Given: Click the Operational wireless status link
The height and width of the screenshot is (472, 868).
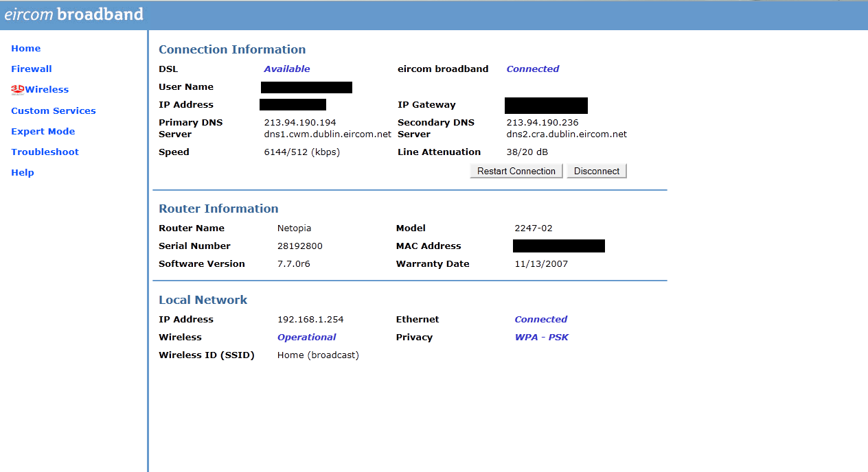Looking at the screenshot, I should point(306,337).
